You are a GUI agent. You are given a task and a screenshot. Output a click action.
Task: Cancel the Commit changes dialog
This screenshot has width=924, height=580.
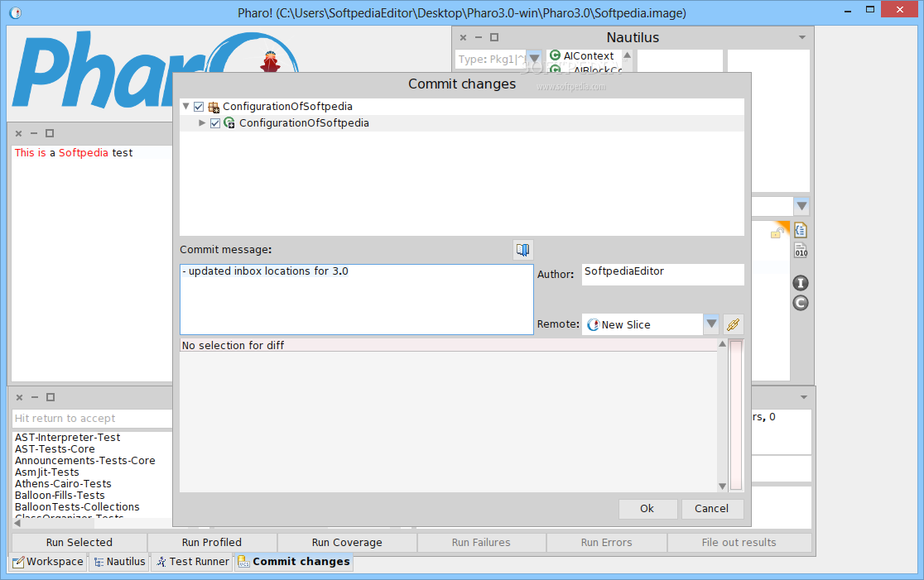712,509
